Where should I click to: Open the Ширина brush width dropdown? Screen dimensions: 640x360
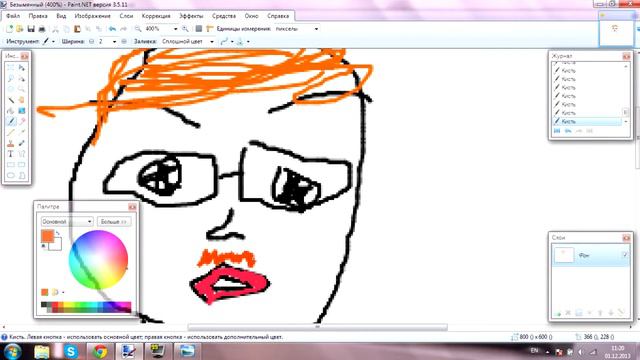114,42
